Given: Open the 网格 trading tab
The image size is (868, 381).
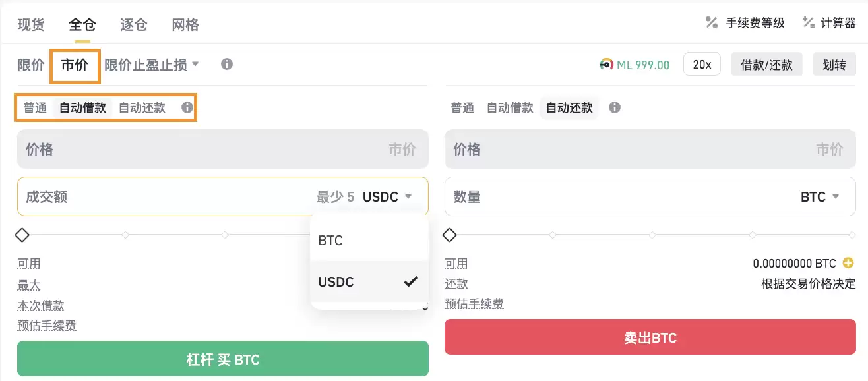Looking at the screenshot, I should point(184,24).
